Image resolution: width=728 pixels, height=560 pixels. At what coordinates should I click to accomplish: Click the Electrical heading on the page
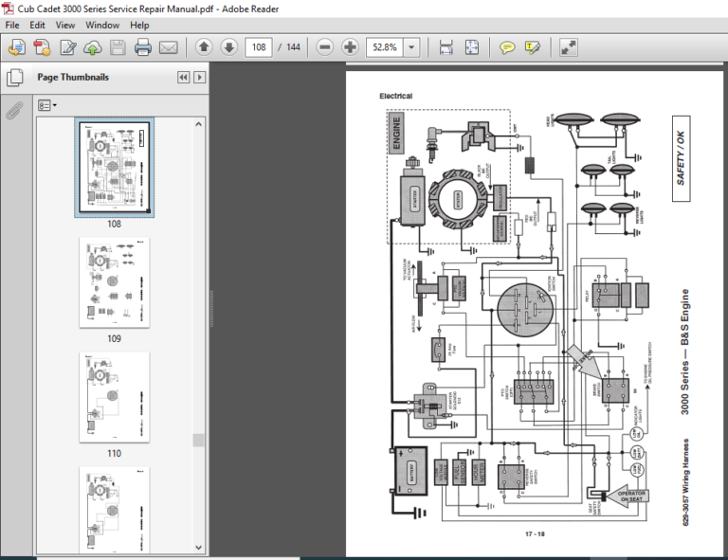pyautogui.click(x=395, y=96)
